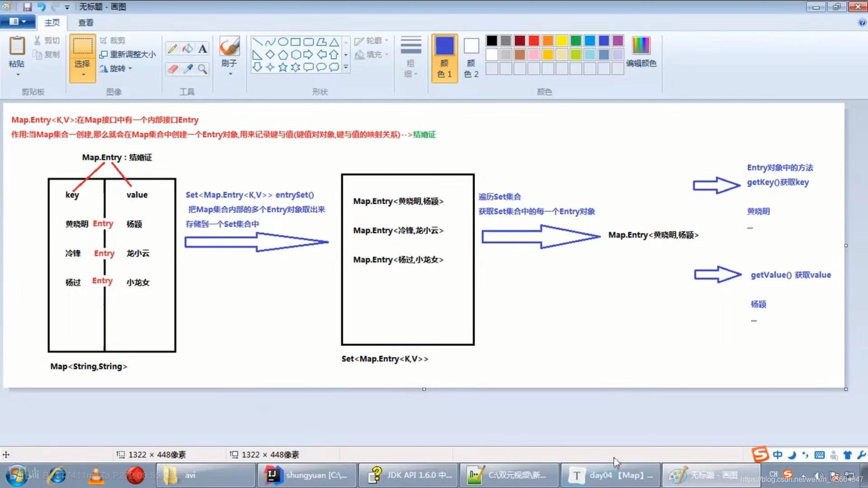Expand the shapes gallery more arrow
The width and height of the screenshot is (868, 488).
click(x=346, y=67)
